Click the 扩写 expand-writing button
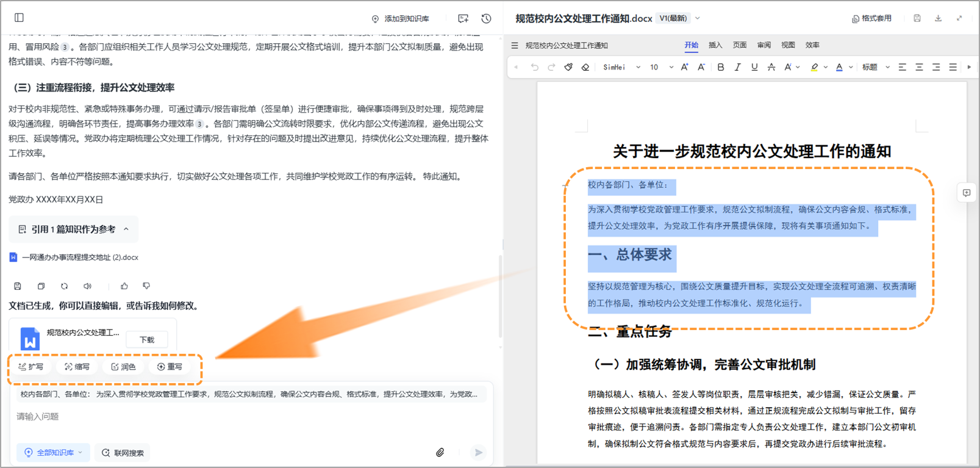 (x=31, y=367)
